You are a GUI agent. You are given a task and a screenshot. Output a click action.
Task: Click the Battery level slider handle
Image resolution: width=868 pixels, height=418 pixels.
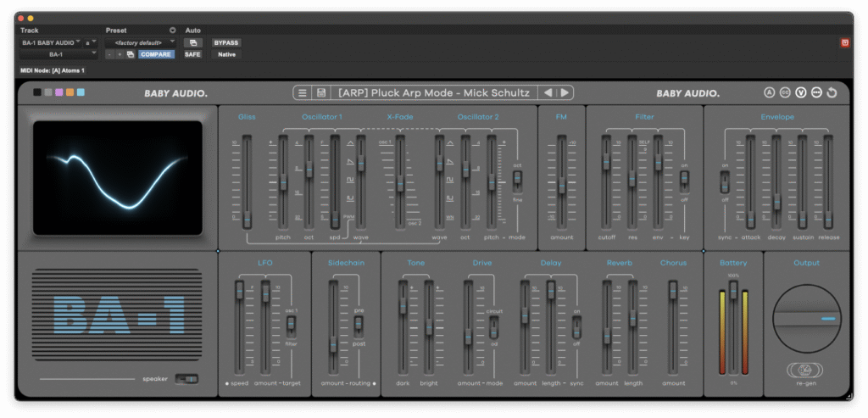[733, 290]
